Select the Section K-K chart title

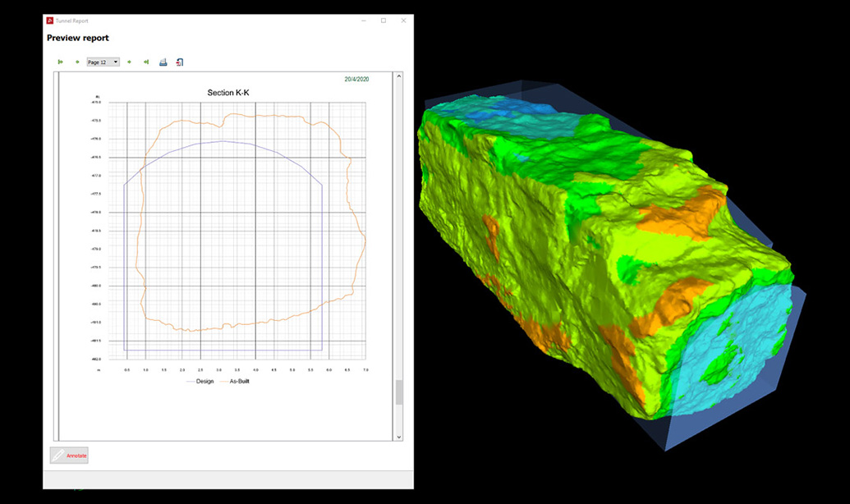coord(227,93)
